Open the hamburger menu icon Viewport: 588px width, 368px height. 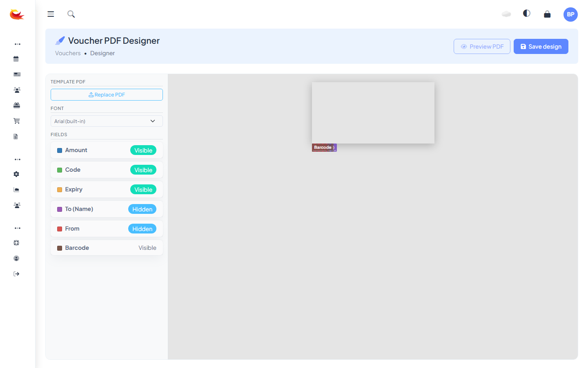coord(51,14)
